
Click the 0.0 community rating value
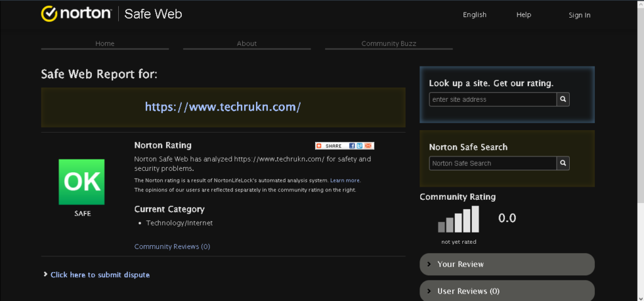click(508, 218)
